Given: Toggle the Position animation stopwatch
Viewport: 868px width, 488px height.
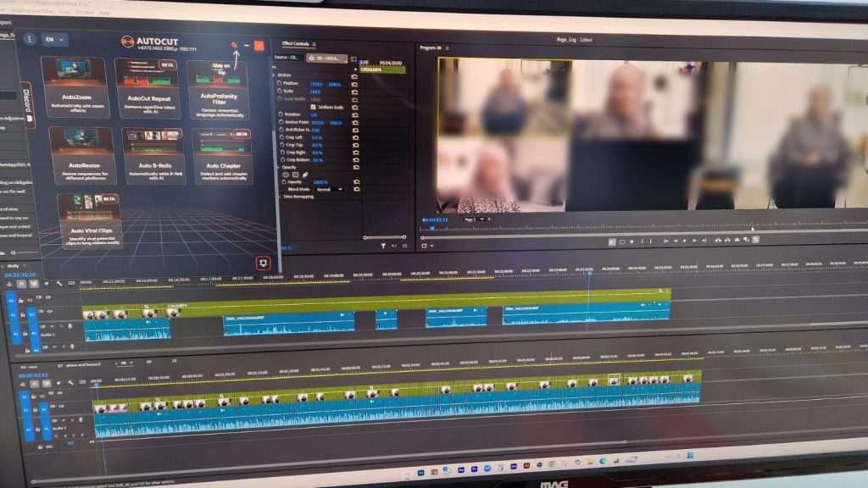Looking at the screenshot, I should pyautogui.click(x=281, y=84).
